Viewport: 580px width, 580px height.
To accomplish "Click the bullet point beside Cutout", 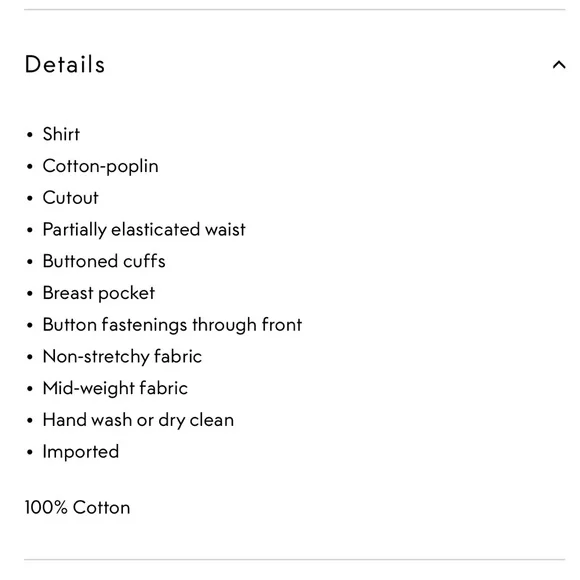I will click(x=30, y=198).
